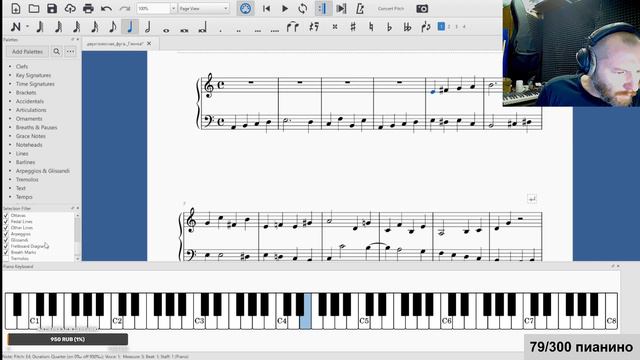The image size is (640, 360).
Task: Select quarter note duration
Action: coord(130,27)
